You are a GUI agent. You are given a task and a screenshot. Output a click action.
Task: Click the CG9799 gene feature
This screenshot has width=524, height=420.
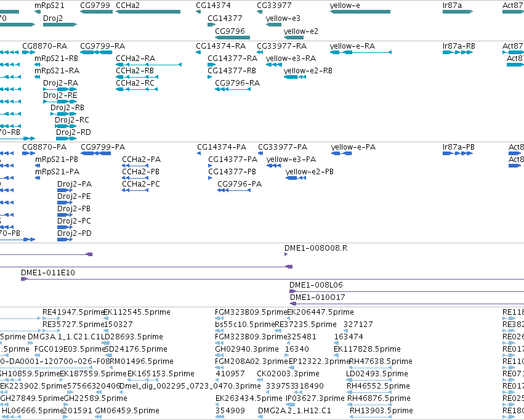pos(96,12)
